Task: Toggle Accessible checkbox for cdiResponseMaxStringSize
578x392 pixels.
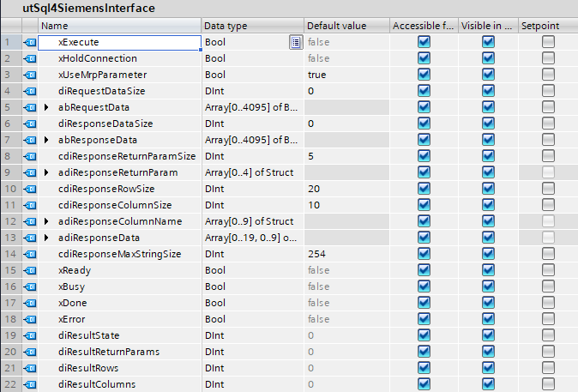Action: pos(424,254)
